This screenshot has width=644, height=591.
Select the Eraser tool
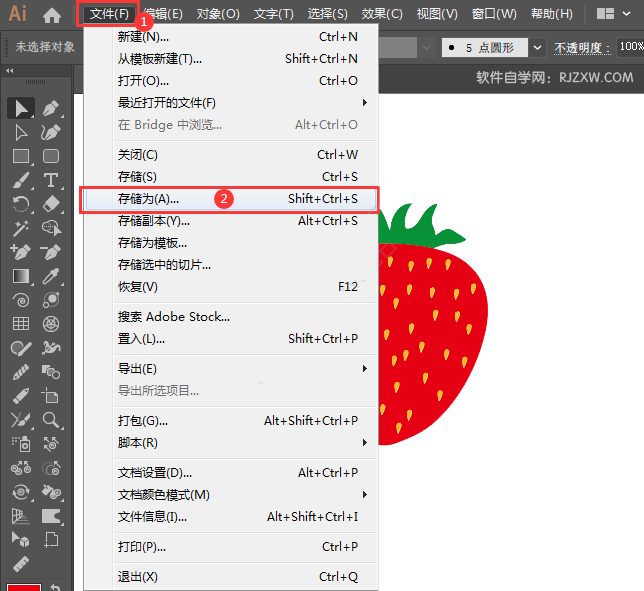pos(51,204)
